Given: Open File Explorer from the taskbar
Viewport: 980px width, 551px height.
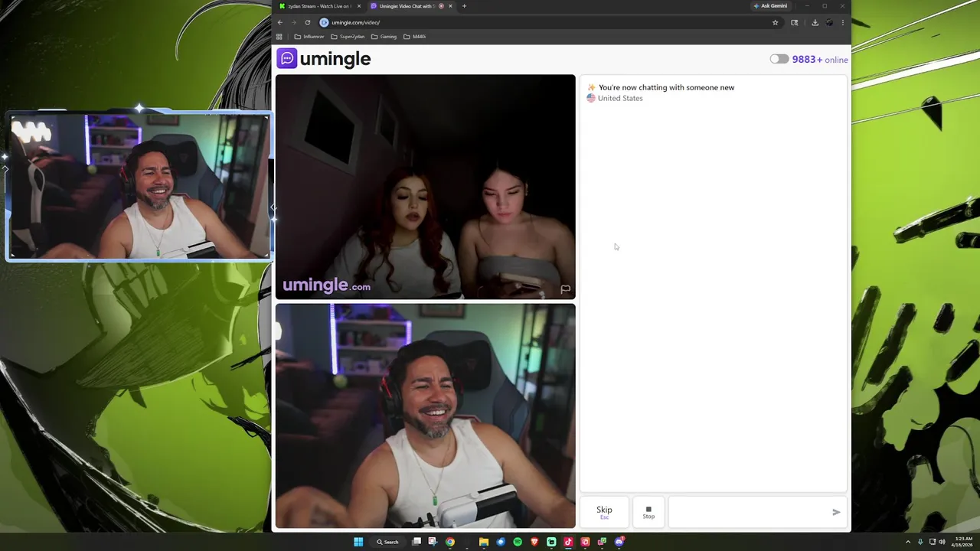Looking at the screenshot, I should tap(484, 542).
